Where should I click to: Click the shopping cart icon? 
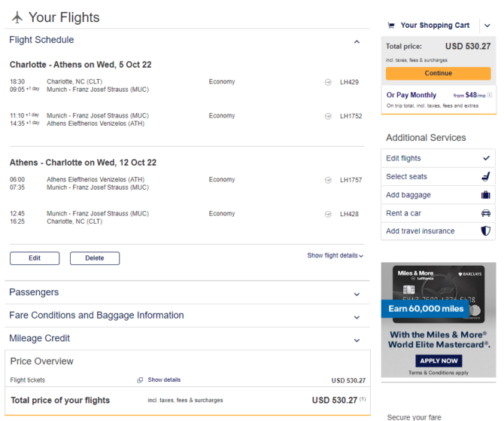391,26
